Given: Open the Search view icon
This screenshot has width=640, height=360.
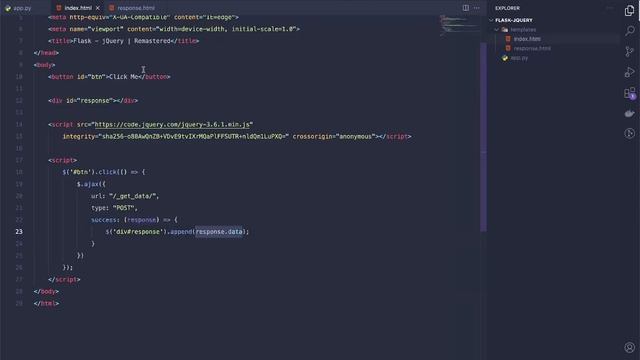Looking at the screenshot, I should click(629, 31).
